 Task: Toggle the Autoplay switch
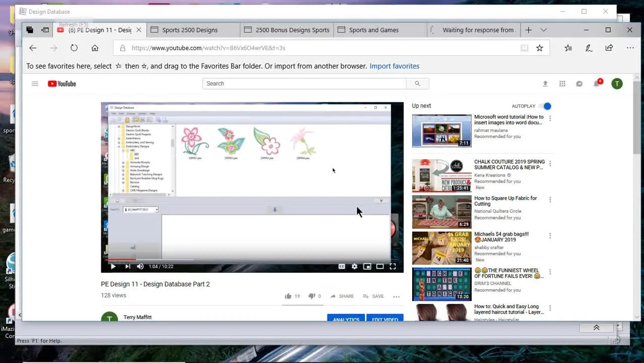pos(545,106)
